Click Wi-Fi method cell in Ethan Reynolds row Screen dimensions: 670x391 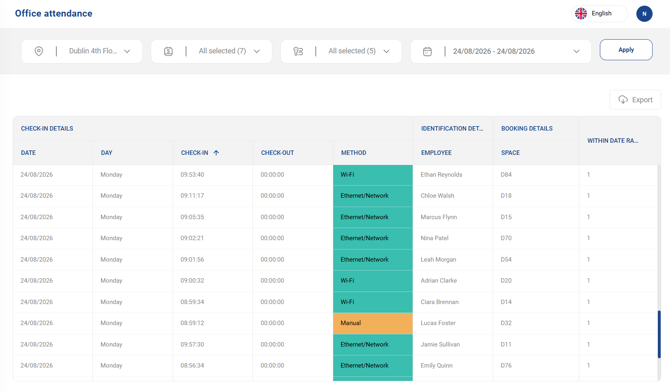(373, 175)
